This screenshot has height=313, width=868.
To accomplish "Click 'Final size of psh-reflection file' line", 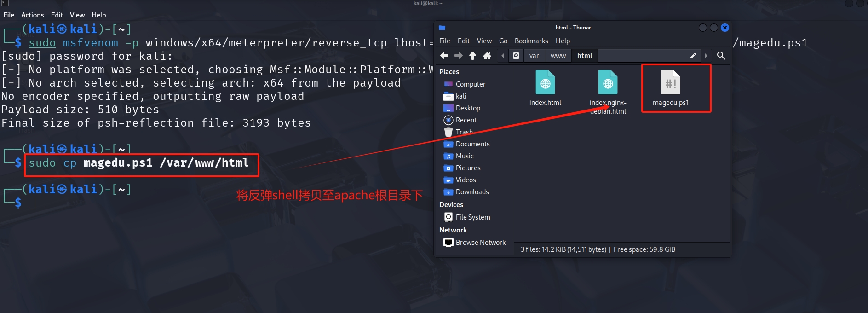I will pyautogui.click(x=156, y=123).
